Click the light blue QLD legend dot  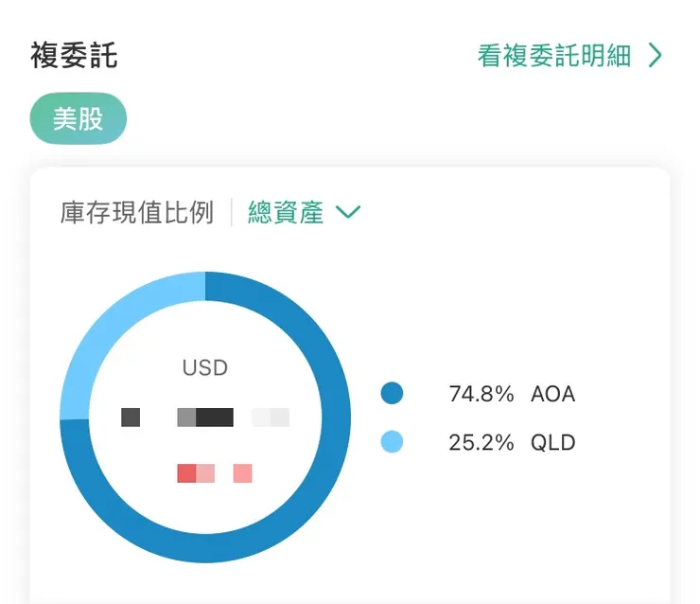pos(392,442)
